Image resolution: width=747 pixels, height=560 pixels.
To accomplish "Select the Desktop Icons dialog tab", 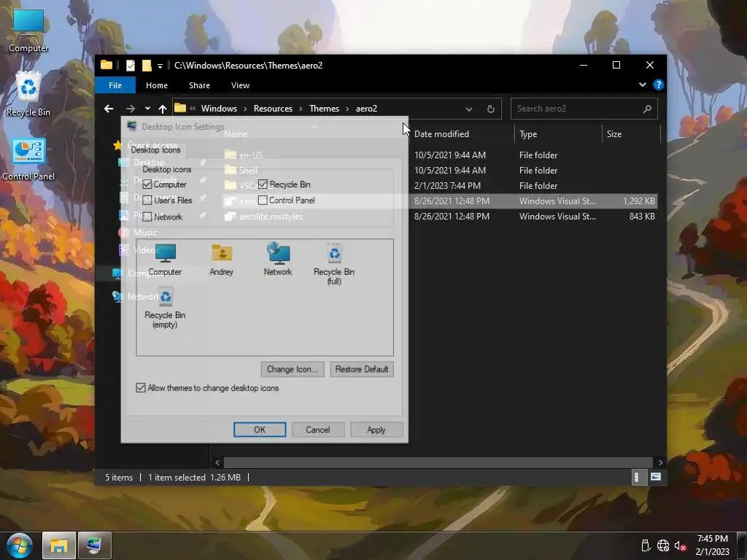I will point(156,150).
